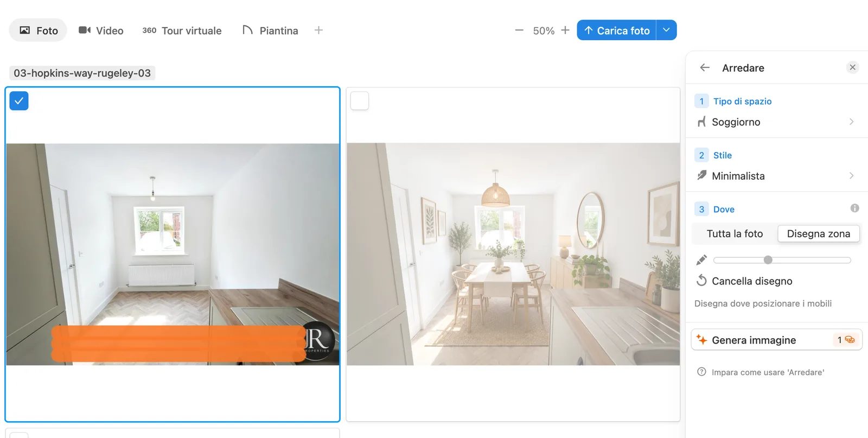
Task: Check the furnished photo's checkbox
Action: point(360,101)
